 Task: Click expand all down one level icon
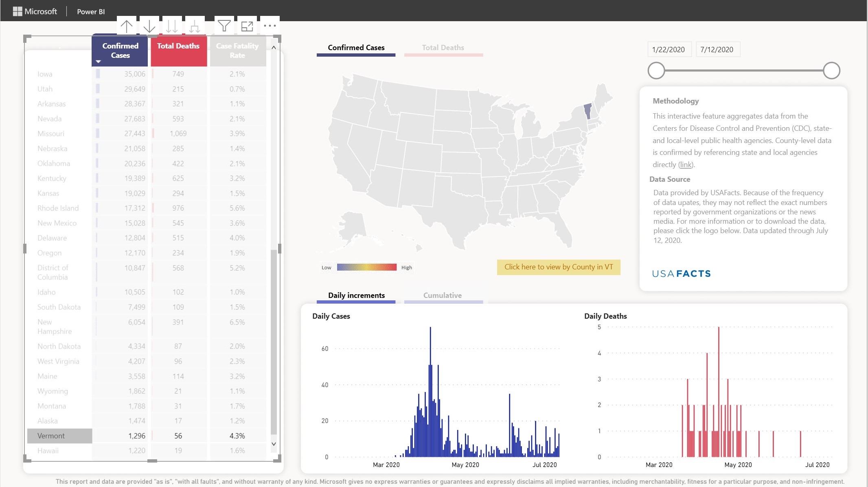(195, 26)
